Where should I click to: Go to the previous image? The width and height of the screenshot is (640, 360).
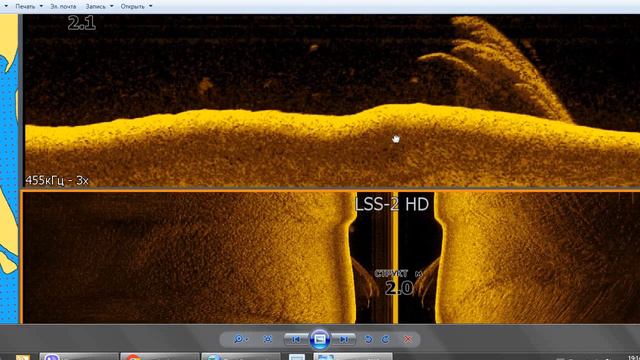[x=296, y=339]
